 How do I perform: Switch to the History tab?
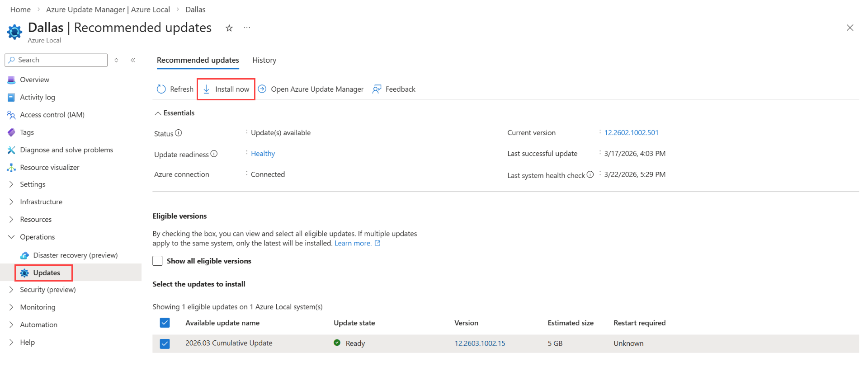point(264,60)
